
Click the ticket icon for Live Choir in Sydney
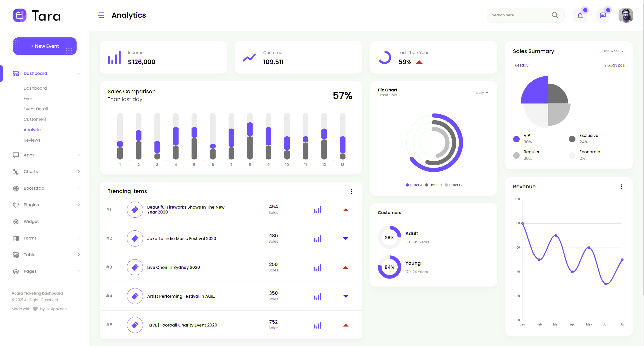[135, 267]
